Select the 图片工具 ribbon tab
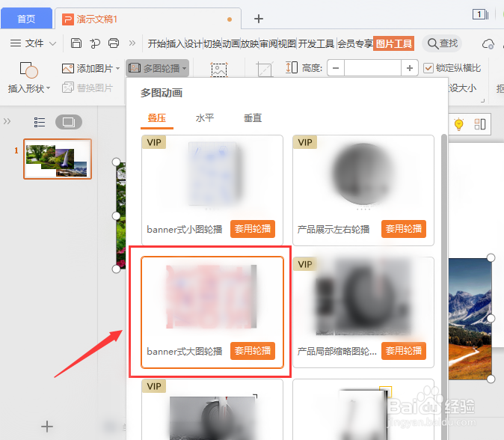The width and height of the screenshot is (504, 440). coord(394,43)
